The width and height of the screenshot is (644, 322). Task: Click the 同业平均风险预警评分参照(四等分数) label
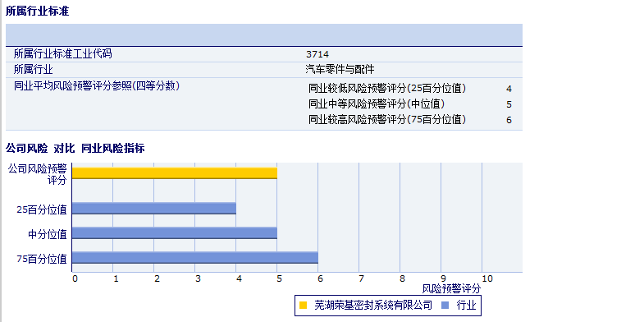click(x=97, y=86)
